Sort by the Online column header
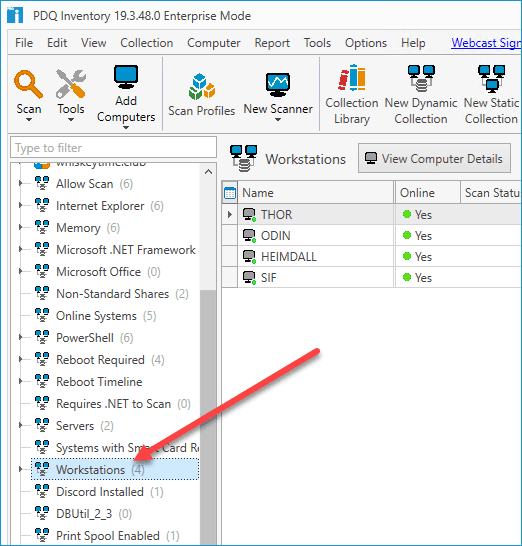Screen dimensions: 522x546 coord(428,193)
